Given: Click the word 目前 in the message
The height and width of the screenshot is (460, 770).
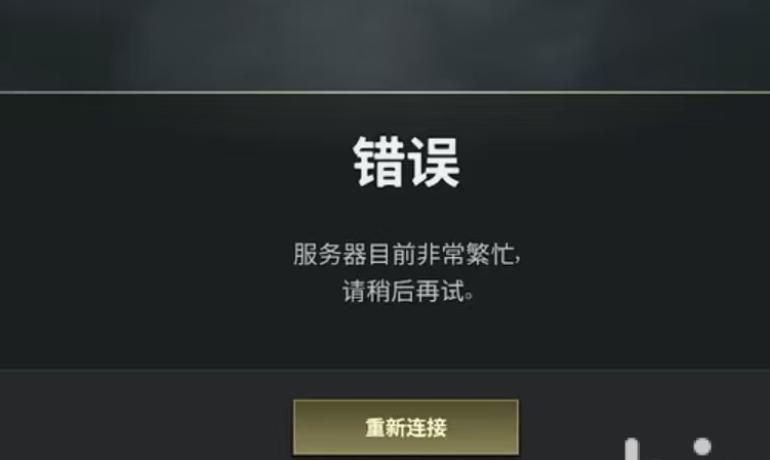Looking at the screenshot, I should (x=391, y=254).
